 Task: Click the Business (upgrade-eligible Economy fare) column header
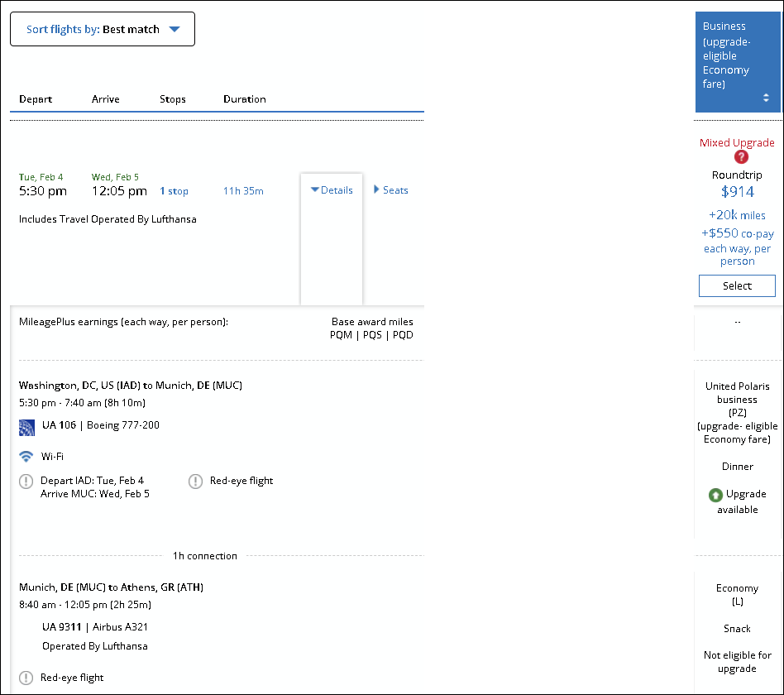(x=738, y=62)
